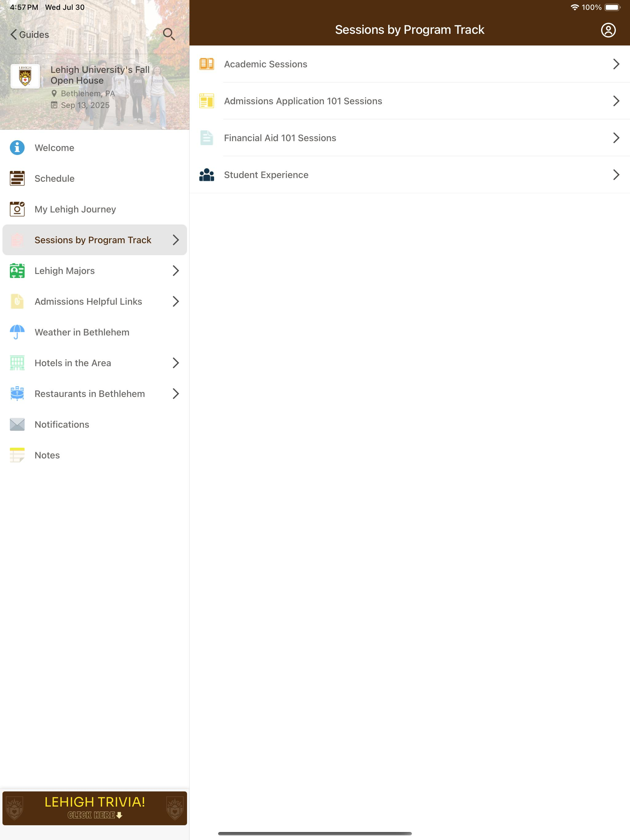Screen dimensions: 630x840
Task: Open the user profile icon
Action: (608, 30)
